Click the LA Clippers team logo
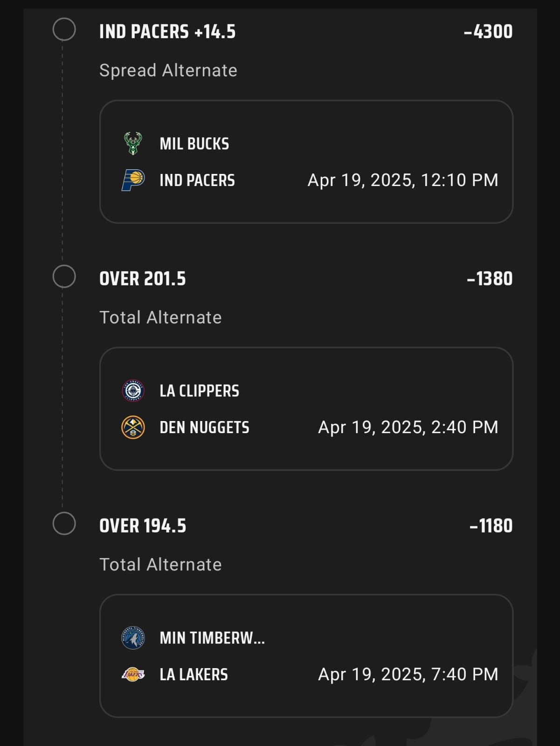The width and height of the screenshot is (560, 746). pyautogui.click(x=133, y=391)
